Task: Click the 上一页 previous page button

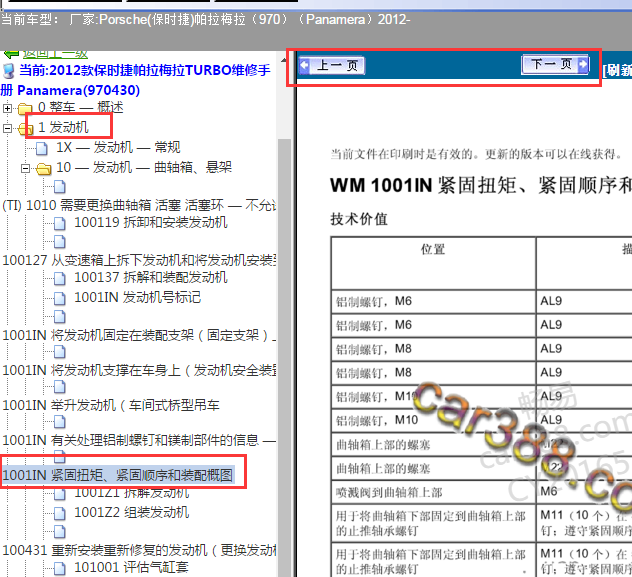Action: [332, 65]
